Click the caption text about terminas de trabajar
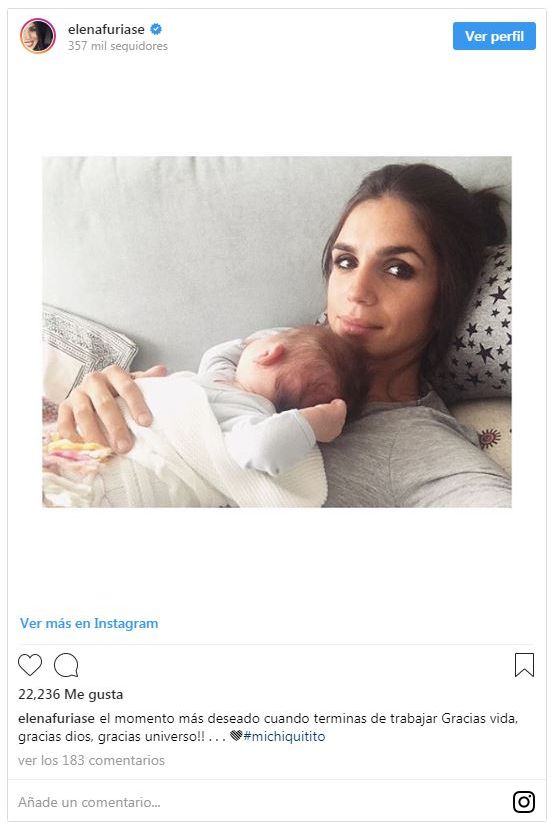This screenshot has width=555, height=830. 309,718
